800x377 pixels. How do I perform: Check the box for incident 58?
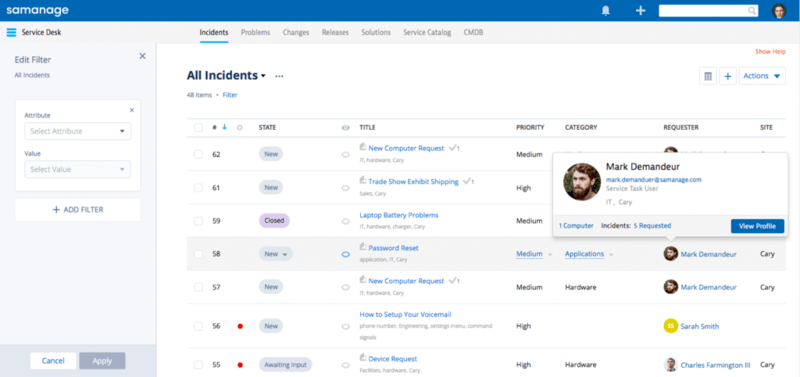[x=198, y=254]
